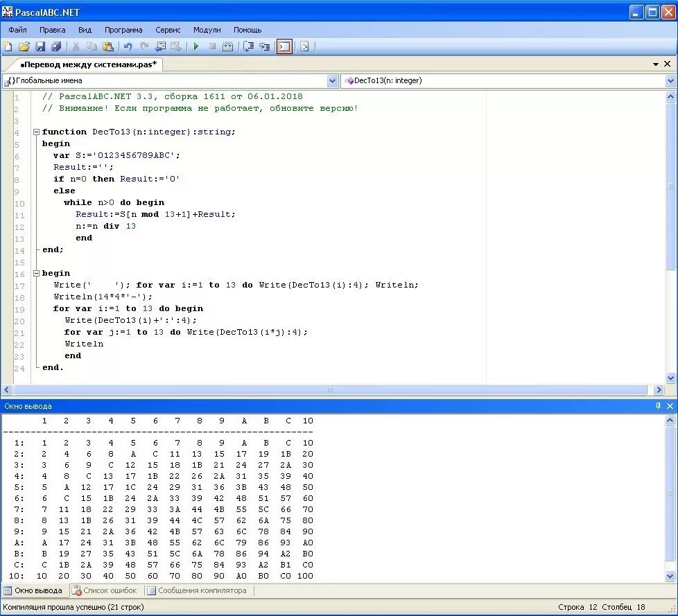The width and height of the screenshot is (678, 616).
Task: Step into in the debugger
Action: (x=265, y=46)
